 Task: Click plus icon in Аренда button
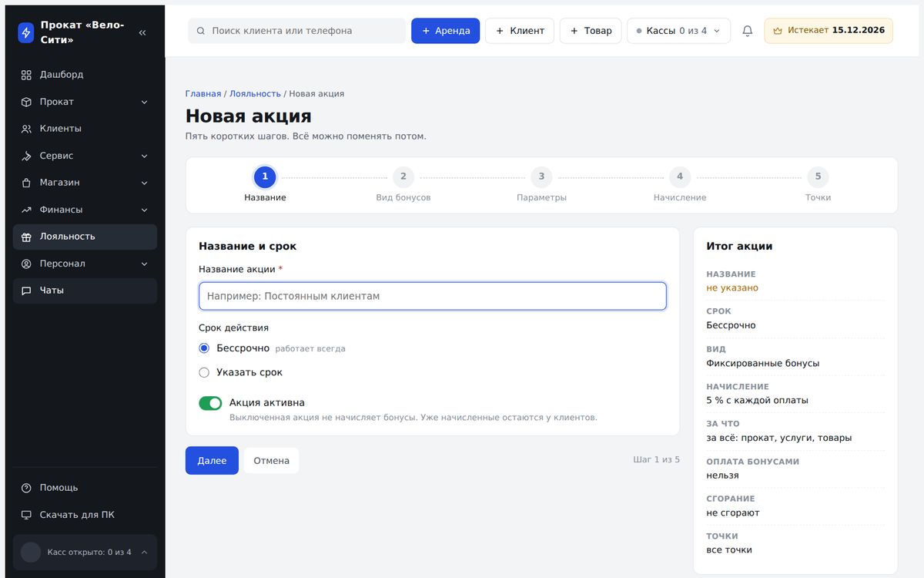(x=426, y=31)
